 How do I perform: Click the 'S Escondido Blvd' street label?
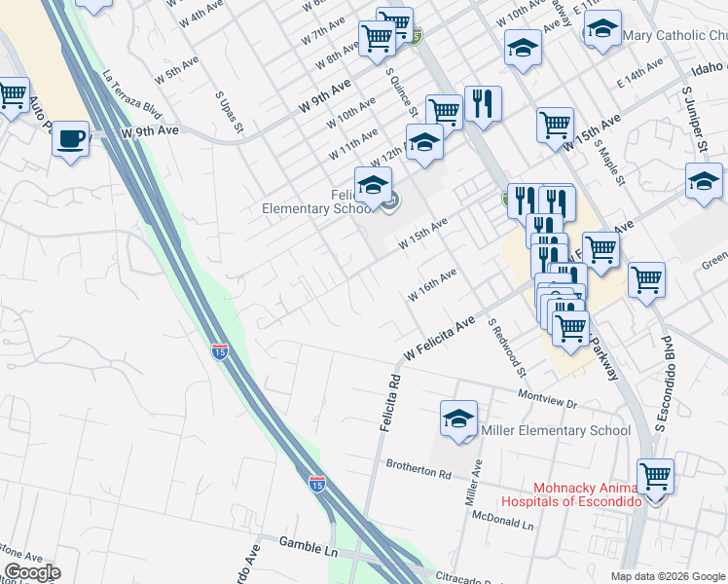coord(664,383)
